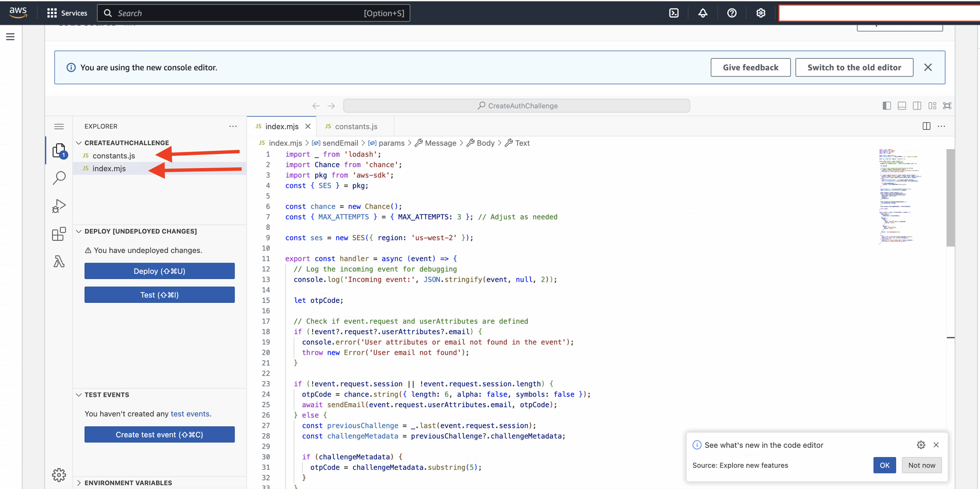980x489 pixels.
Task: Close the index.mjs tab
Action: click(x=308, y=126)
